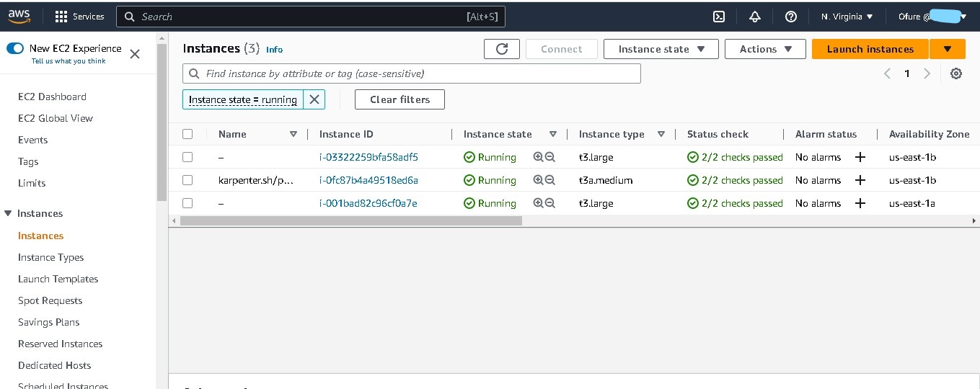Check the box for karpenter.sh instance

click(x=187, y=180)
